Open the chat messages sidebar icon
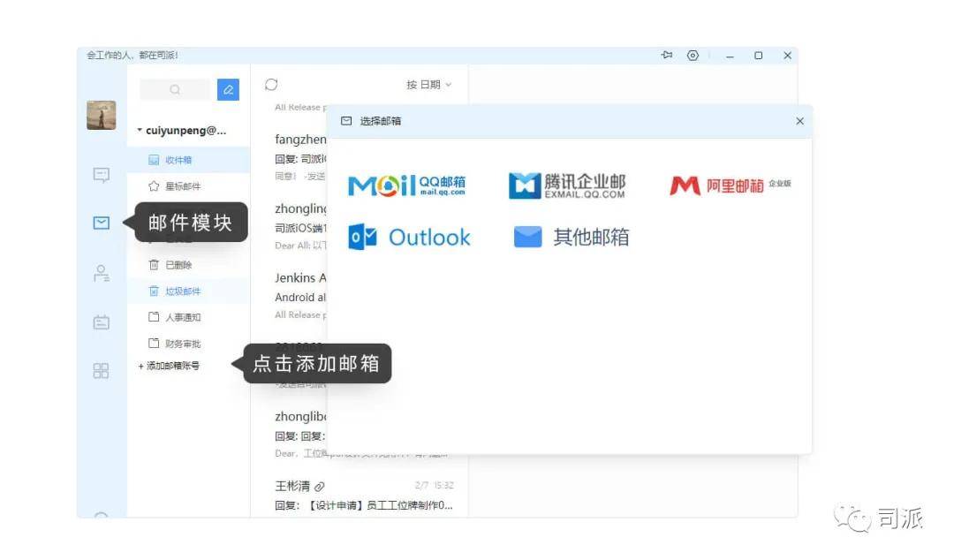Image resolution: width=954 pixels, height=560 pixels. coord(102,175)
